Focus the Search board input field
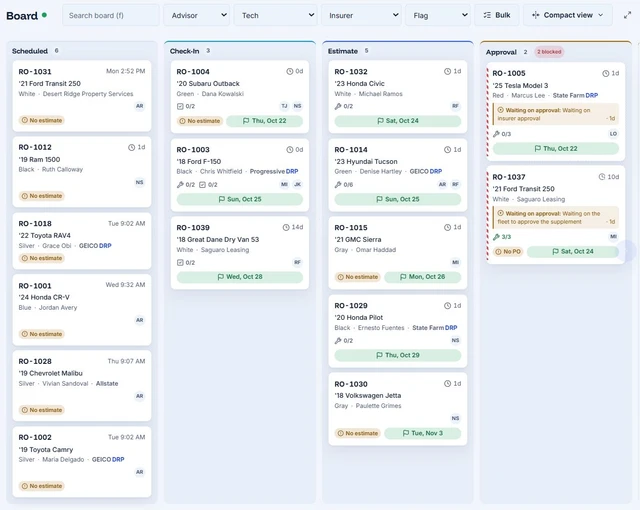Viewport: 640px width, 510px height. click(111, 15)
